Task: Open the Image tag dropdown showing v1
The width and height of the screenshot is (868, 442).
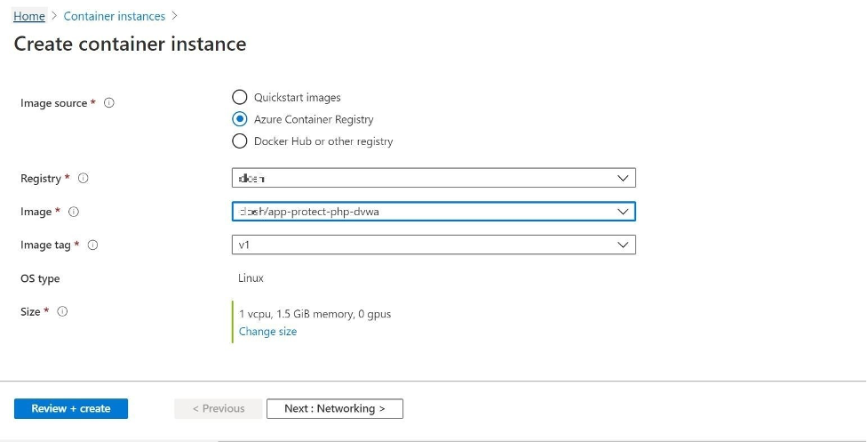Action: coord(434,245)
